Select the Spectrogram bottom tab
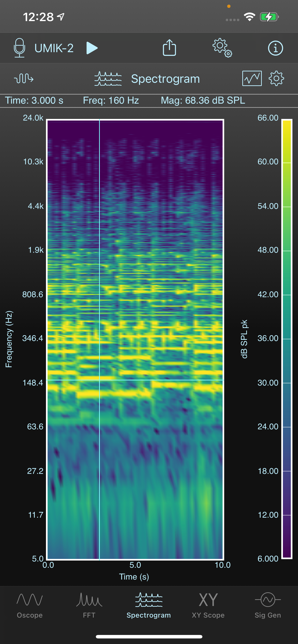 coord(149,606)
